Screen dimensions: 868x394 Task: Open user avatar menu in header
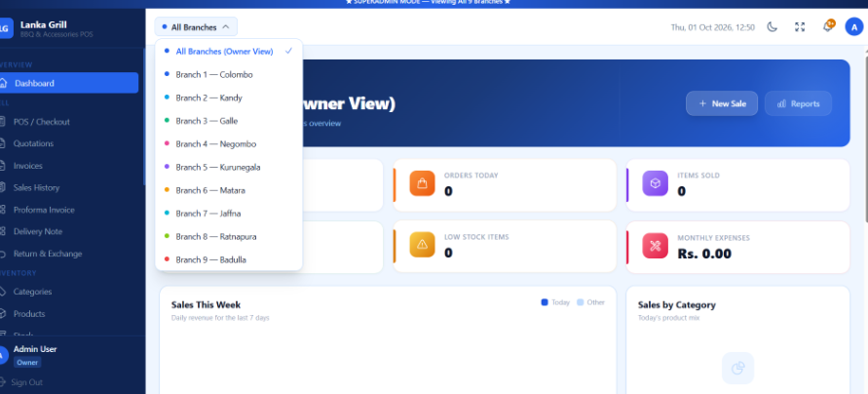point(854,26)
